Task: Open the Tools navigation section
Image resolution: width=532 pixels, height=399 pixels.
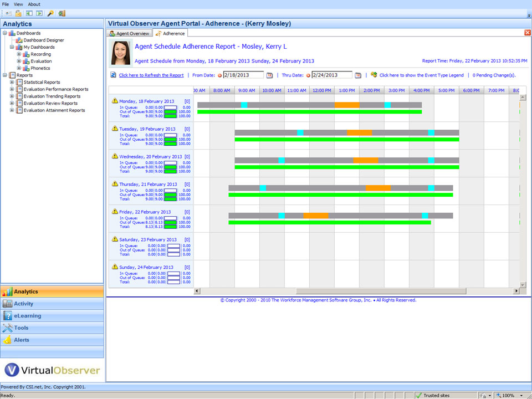Action: pos(52,328)
